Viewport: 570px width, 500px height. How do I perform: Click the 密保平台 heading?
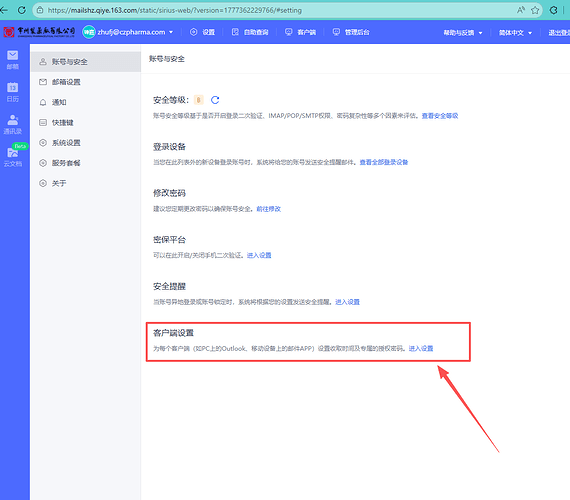(x=169, y=240)
